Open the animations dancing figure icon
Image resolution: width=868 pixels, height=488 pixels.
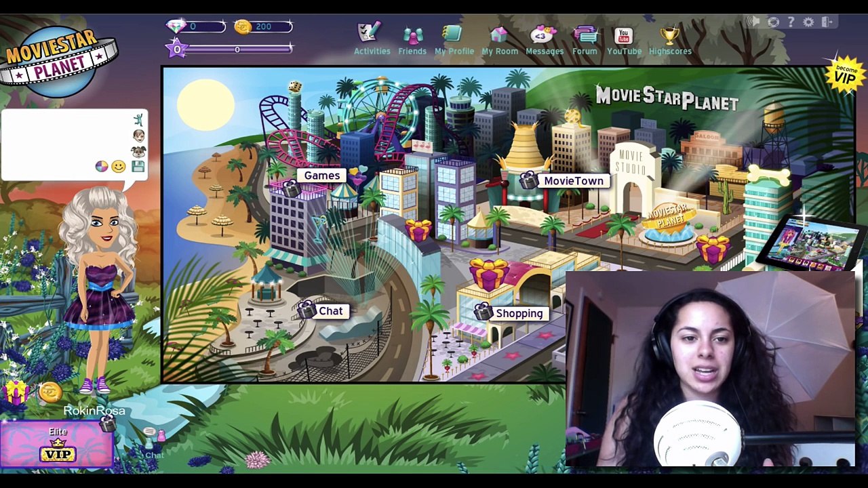click(138, 120)
